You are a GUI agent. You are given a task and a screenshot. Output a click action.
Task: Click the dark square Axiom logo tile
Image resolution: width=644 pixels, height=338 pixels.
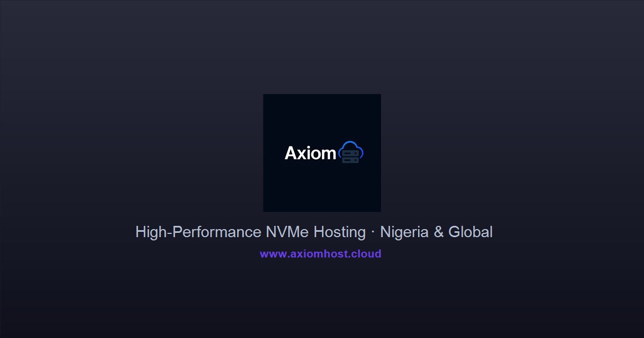click(322, 153)
